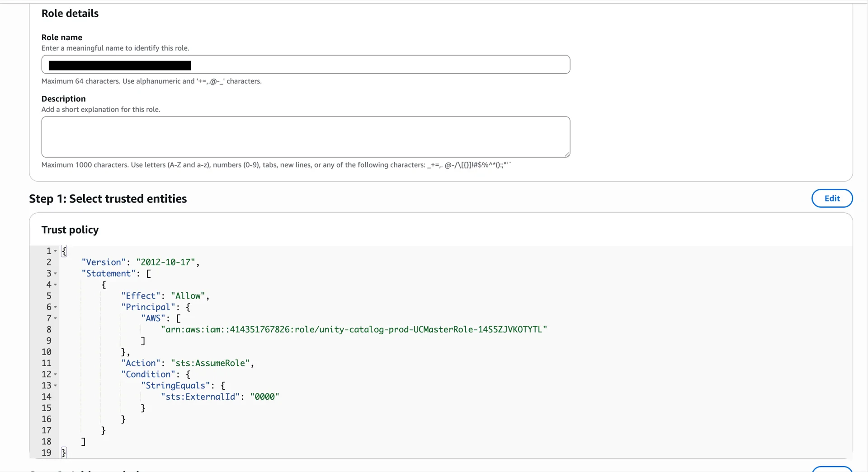Click the "Allow" value text
The height and width of the screenshot is (472, 868).
[x=188, y=296]
